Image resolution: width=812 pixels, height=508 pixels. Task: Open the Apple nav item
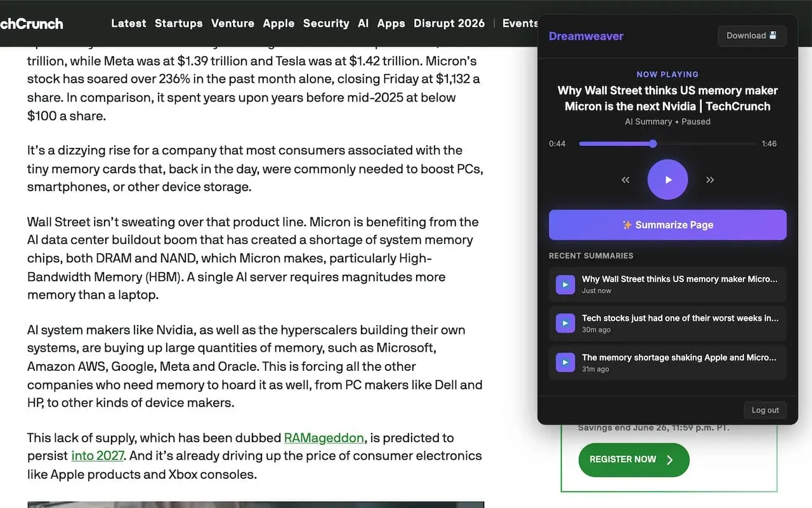click(x=278, y=23)
